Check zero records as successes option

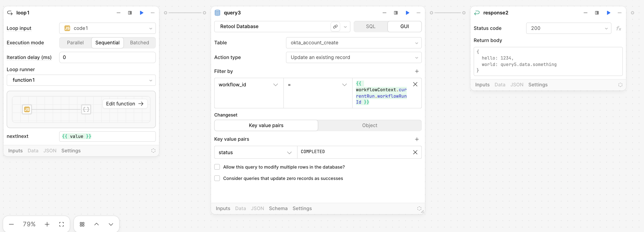point(217,178)
